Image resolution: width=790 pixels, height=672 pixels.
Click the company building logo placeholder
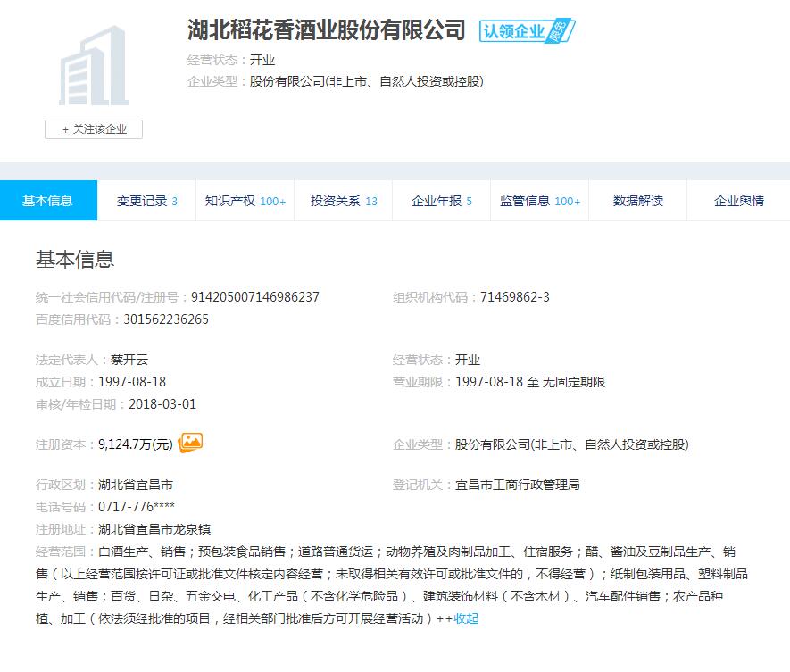click(94, 65)
